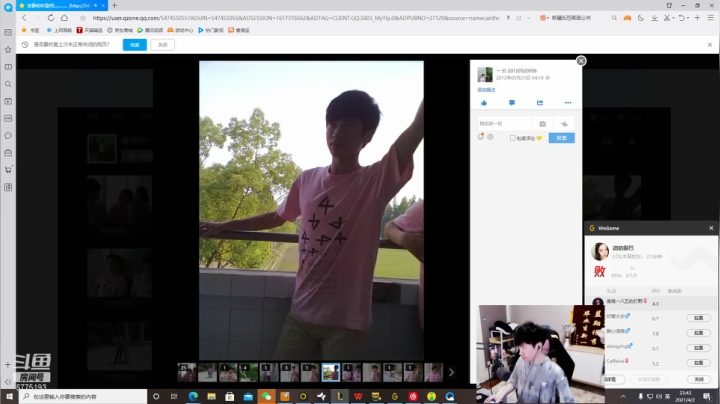
Task: Open sidebar search icon
Action: click(x=8, y=84)
